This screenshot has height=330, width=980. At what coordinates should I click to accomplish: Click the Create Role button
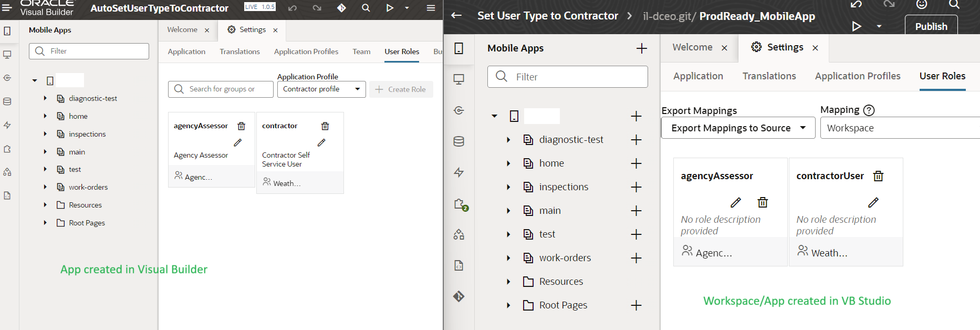tap(401, 89)
